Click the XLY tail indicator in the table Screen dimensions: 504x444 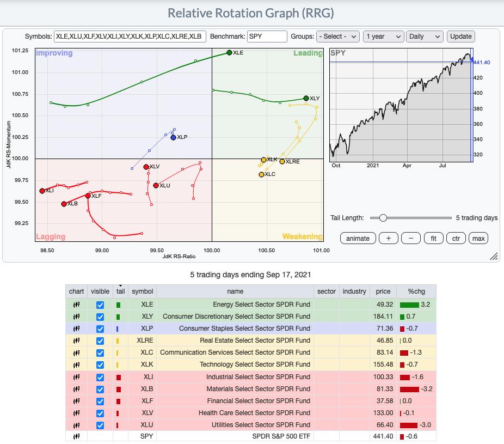coord(118,317)
